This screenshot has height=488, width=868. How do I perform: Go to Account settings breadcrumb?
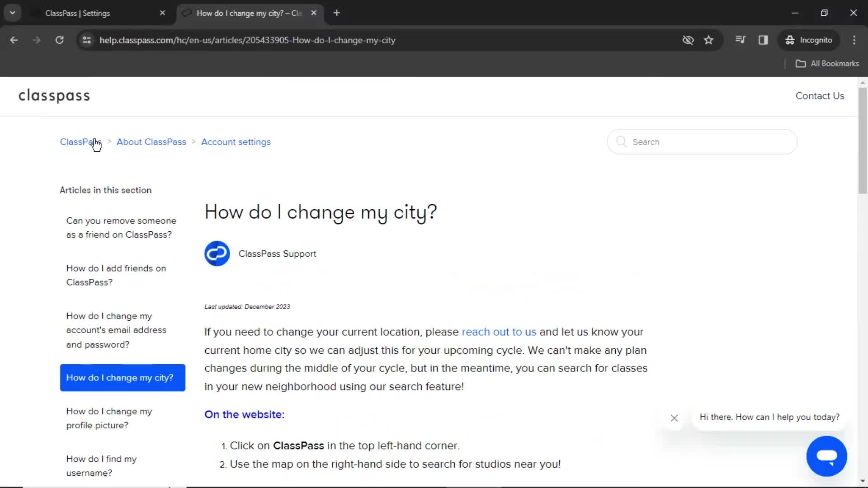tap(236, 142)
